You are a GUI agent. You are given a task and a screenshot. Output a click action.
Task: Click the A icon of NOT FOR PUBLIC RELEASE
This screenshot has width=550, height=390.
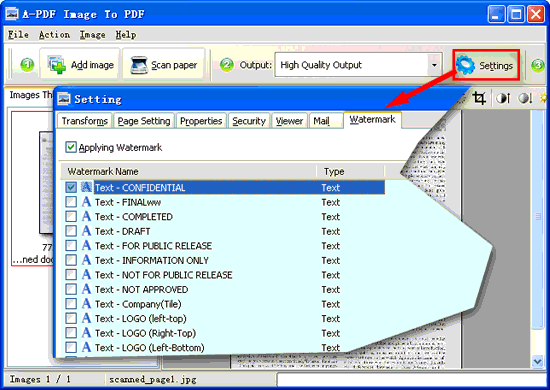point(86,275)
